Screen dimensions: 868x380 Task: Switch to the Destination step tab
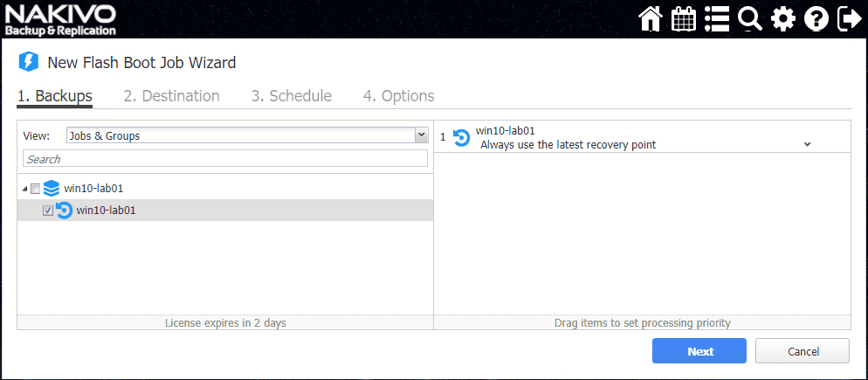171,96
